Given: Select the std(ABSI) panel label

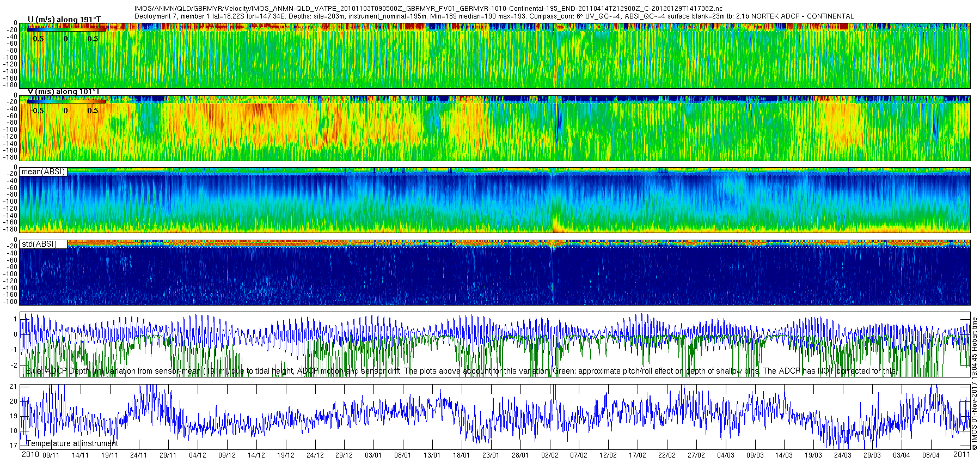Looking at the screenshot, I should 39,244.
